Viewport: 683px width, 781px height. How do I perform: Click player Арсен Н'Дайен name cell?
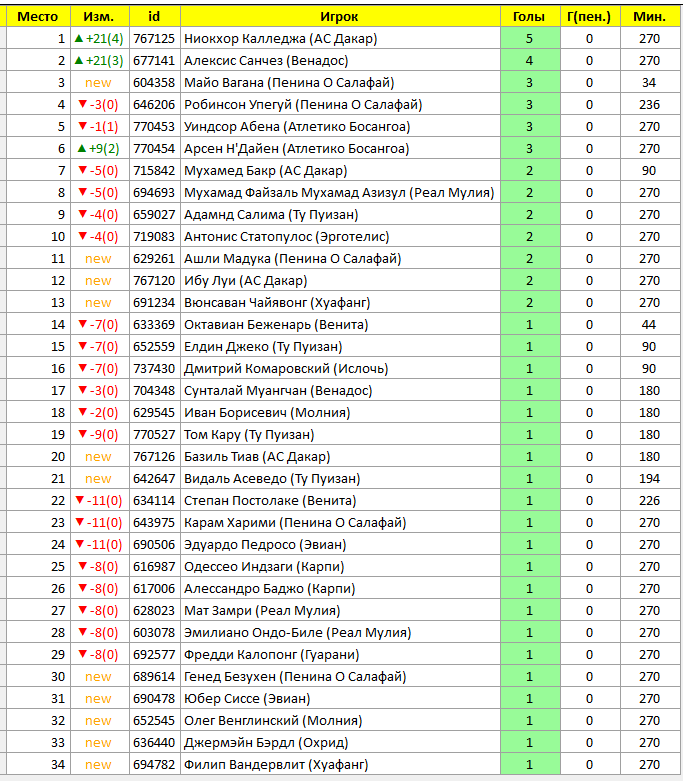tap(340, 148)
